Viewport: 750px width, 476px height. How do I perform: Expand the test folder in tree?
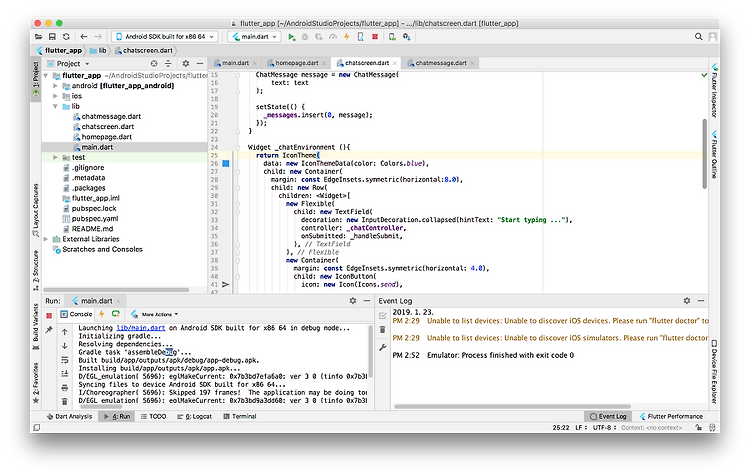point(55,157)
